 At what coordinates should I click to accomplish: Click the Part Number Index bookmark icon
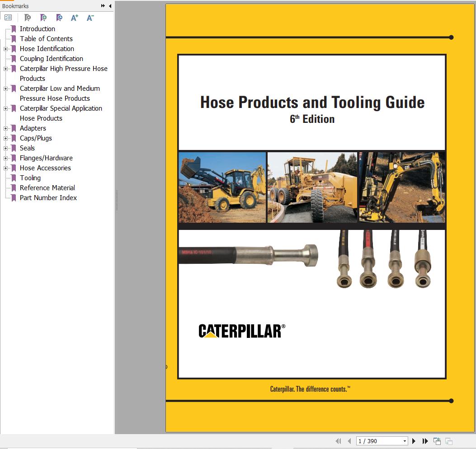coord(14,198)
